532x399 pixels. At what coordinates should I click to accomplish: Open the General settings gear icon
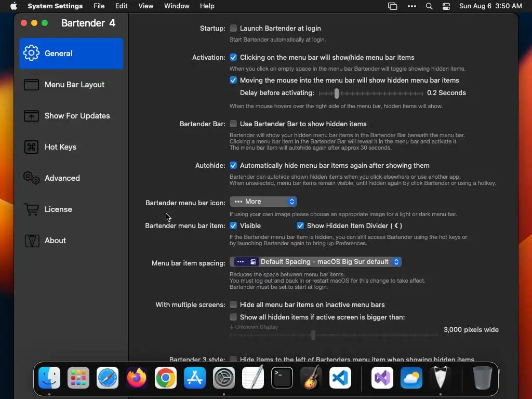click(x=31, y=53)
